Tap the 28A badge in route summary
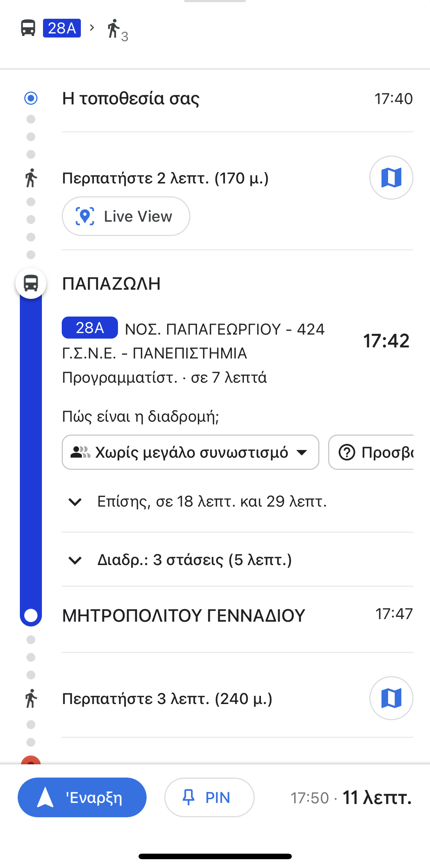430x868 pixels. (62, 28)
